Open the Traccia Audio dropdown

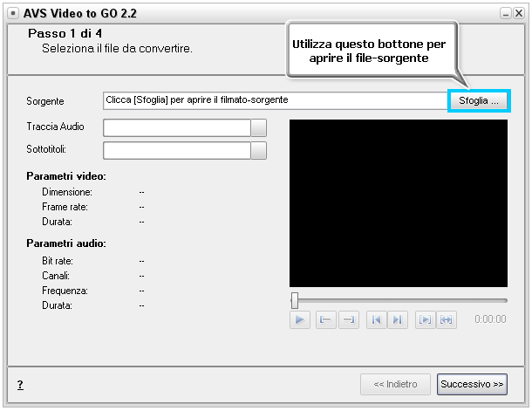point(258,127)
